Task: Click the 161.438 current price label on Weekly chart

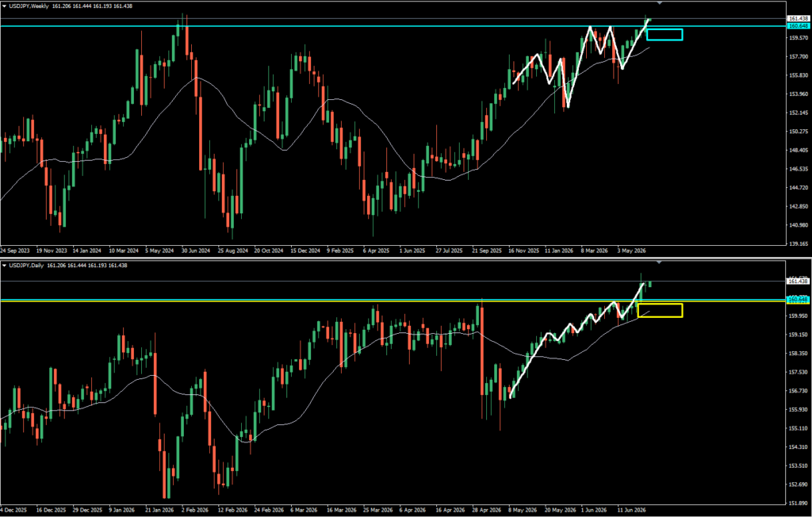Action: point(798,19)
